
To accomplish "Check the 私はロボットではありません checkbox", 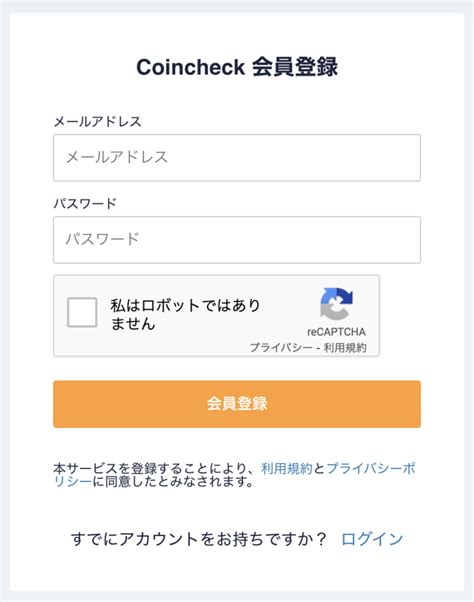I will [x=82, y=312].
